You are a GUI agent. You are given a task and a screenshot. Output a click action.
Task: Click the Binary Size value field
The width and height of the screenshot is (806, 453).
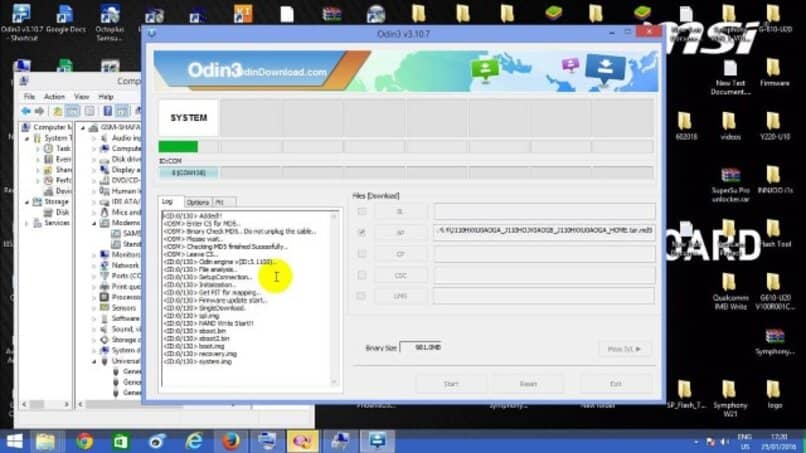coord(420,348)
